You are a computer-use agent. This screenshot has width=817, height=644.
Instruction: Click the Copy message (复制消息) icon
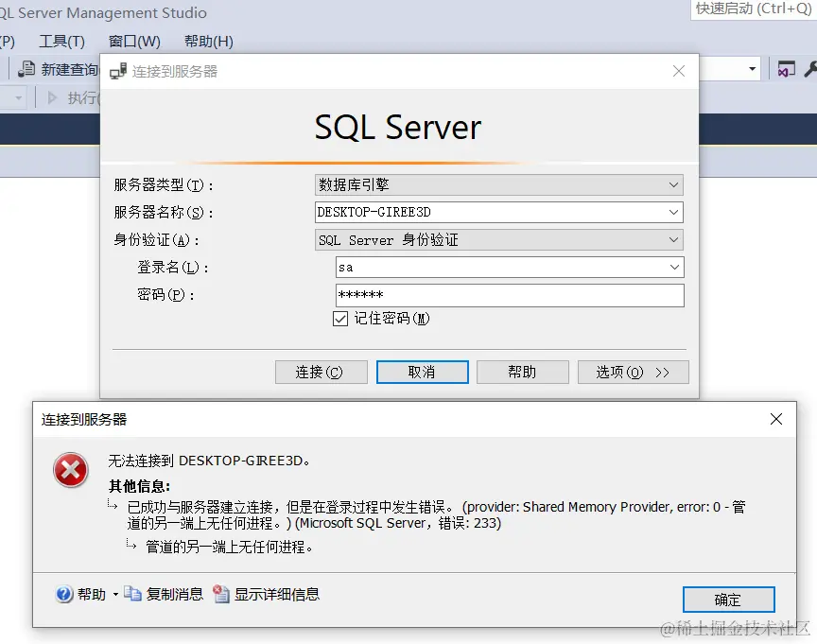coord(132,594)
